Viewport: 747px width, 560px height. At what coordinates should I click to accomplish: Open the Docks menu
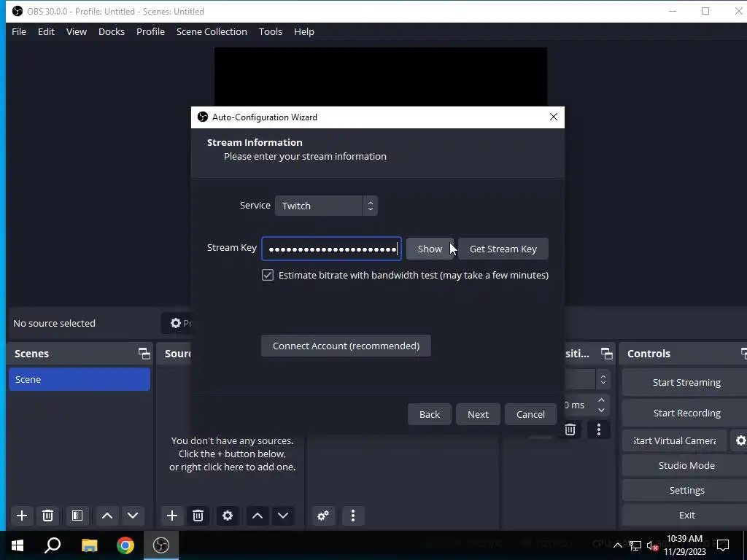click(x=112, y=31)
